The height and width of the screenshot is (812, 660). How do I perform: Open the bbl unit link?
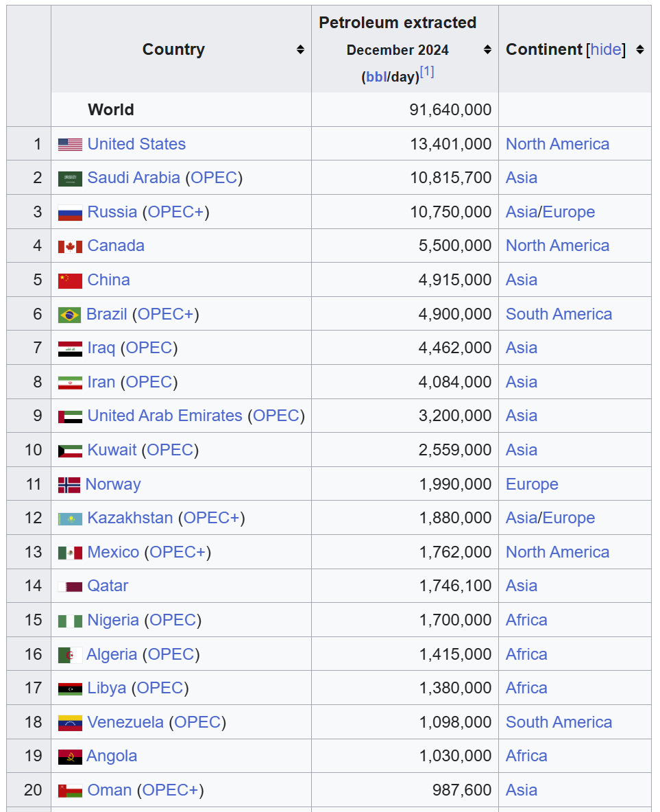tap(376, 77)
